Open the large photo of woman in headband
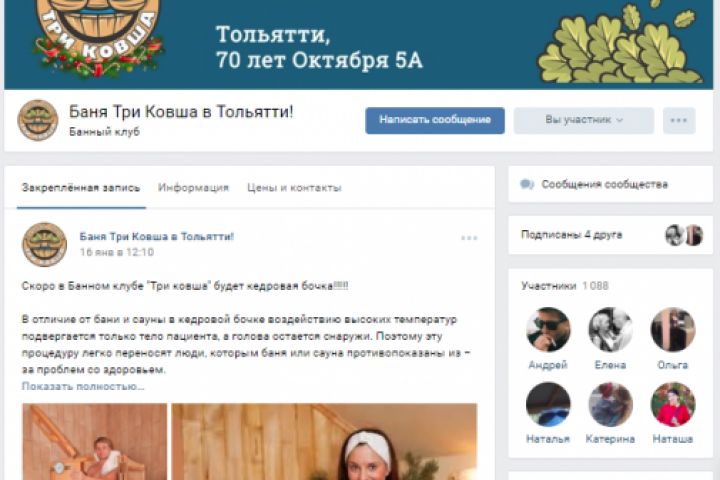Image resolution: width=720 pixels, height=480 pixels. 324,441
